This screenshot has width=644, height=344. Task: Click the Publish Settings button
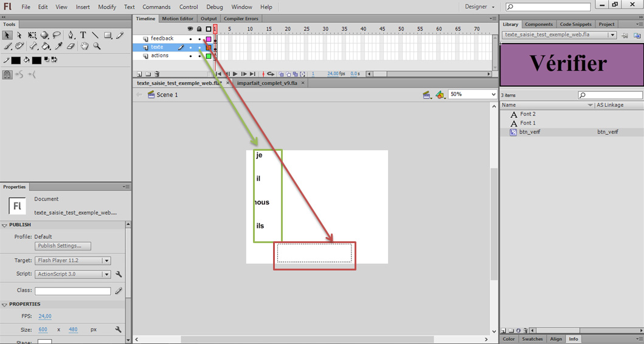coord(63,246)
